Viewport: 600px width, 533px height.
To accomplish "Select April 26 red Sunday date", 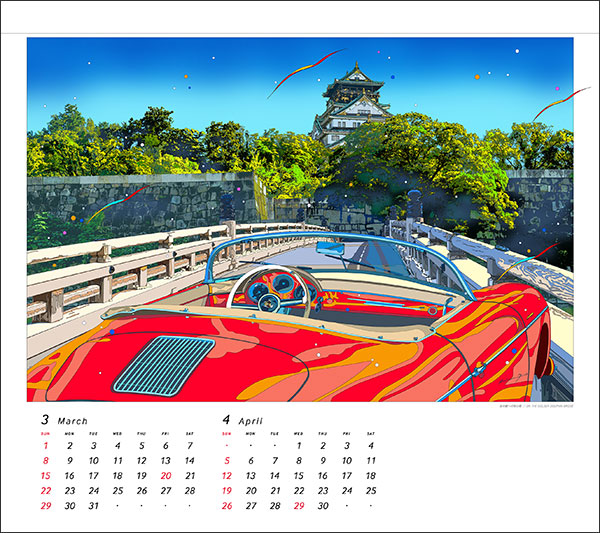I will [226, 506].
